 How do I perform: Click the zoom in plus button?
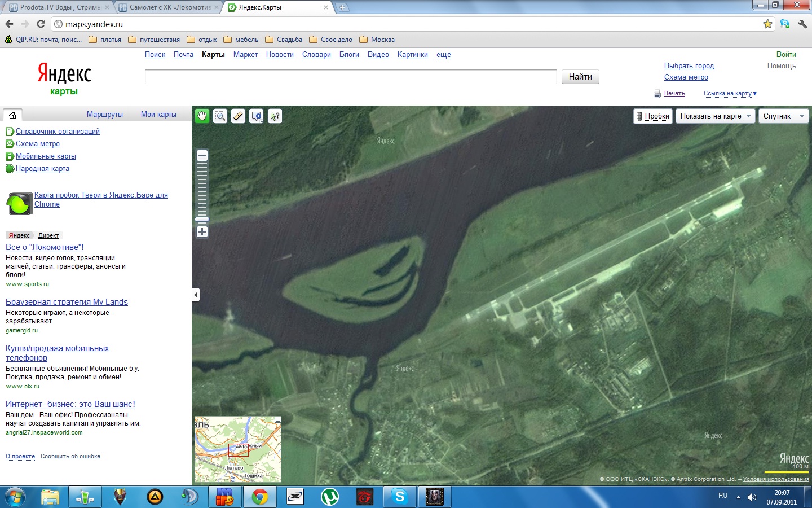point(202,232)
